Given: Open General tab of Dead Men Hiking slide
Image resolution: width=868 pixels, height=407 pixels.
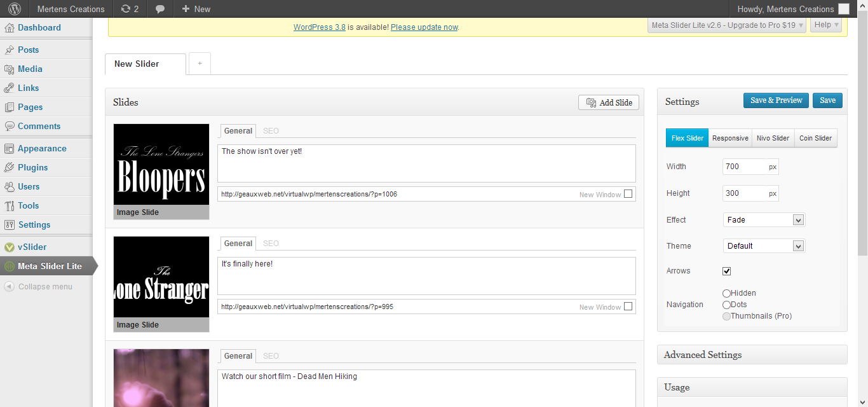Looking at the screenshot, I should (238, 356).
